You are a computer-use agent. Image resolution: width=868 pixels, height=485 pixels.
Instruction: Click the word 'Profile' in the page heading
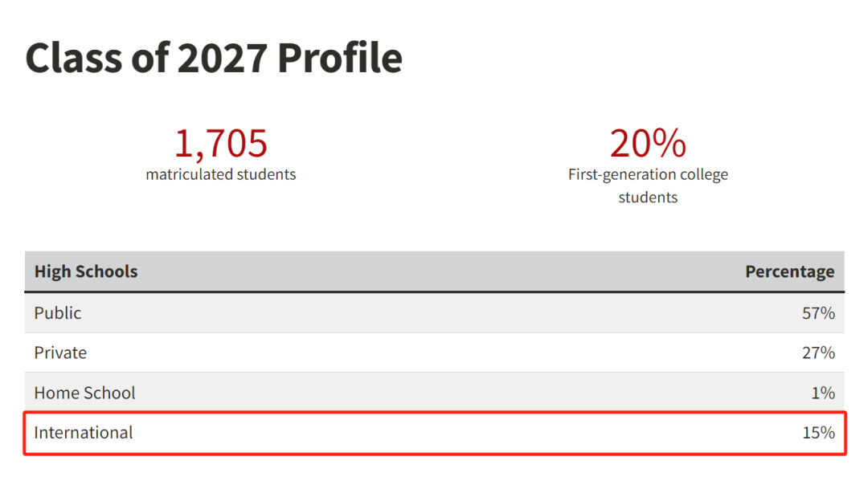coord(339,58)
